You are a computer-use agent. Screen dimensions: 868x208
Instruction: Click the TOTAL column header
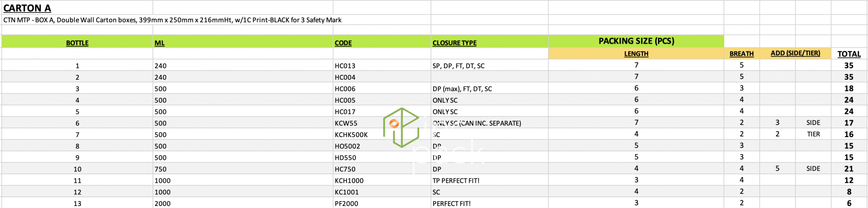(x=849, y=54)
